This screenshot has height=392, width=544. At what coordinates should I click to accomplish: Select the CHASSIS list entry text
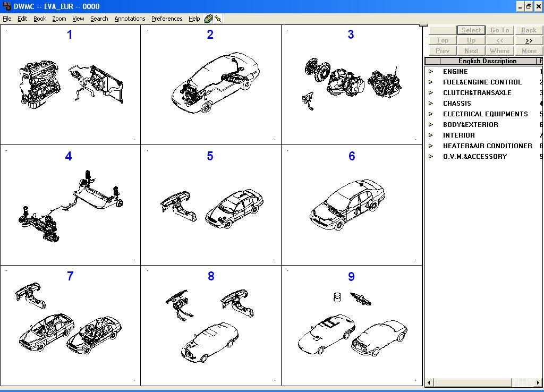(457, 104)
